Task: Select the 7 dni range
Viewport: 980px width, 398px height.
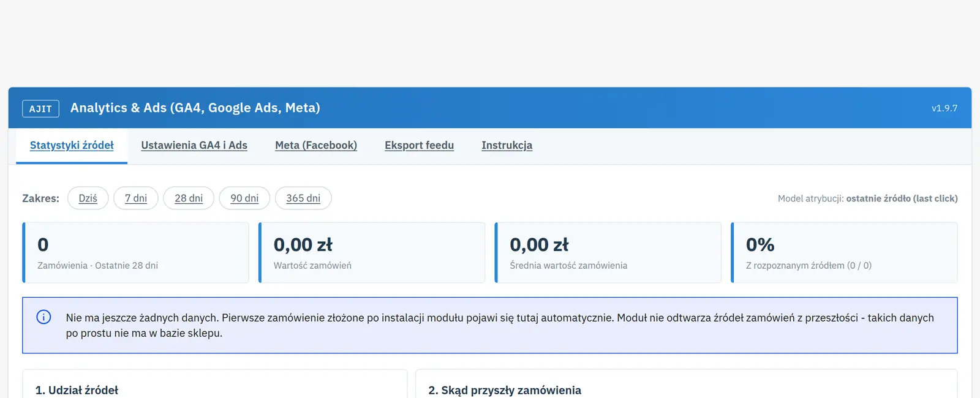Action: point(136,198)
